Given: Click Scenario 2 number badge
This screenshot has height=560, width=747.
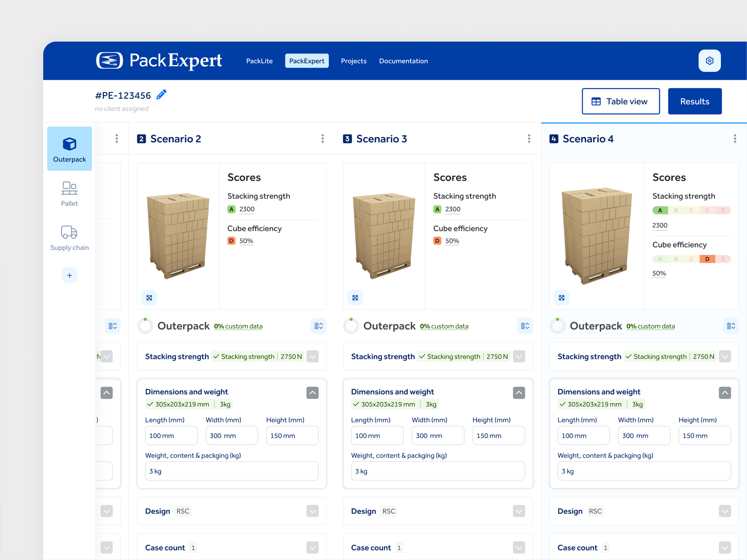Looking at the screenshot, I should 141,139.
